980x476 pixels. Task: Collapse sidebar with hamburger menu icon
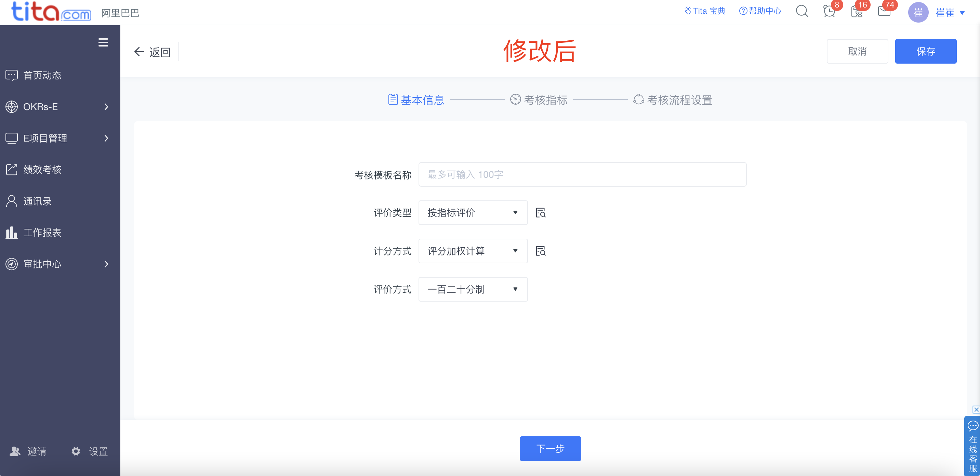(x=103, y=42)
